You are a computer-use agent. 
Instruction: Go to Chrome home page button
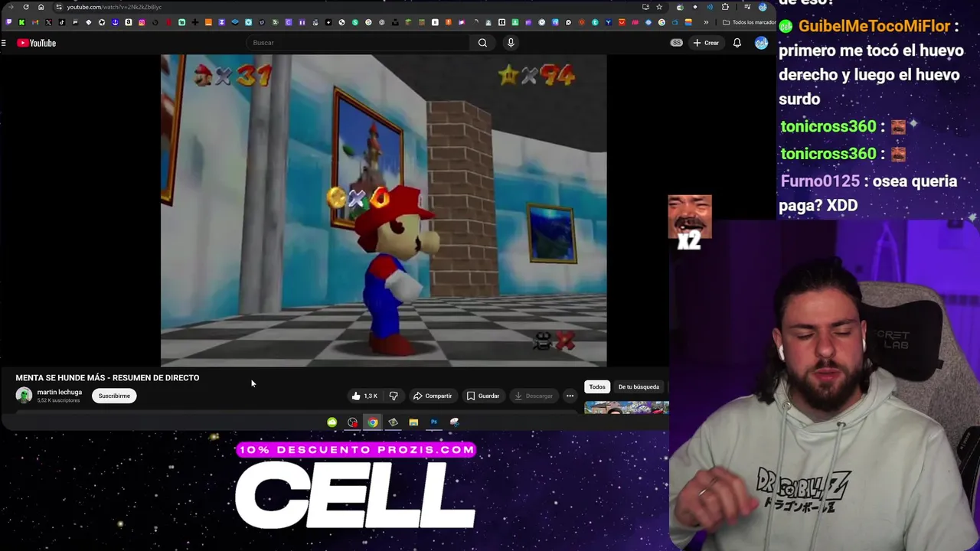pos(41,7)
